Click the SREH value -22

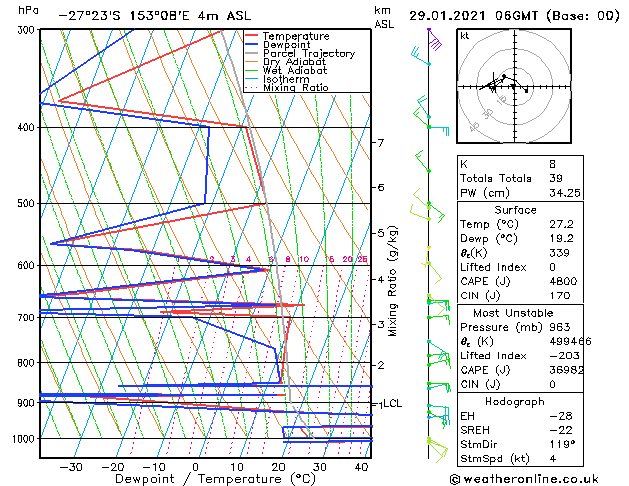coord(561,430)
